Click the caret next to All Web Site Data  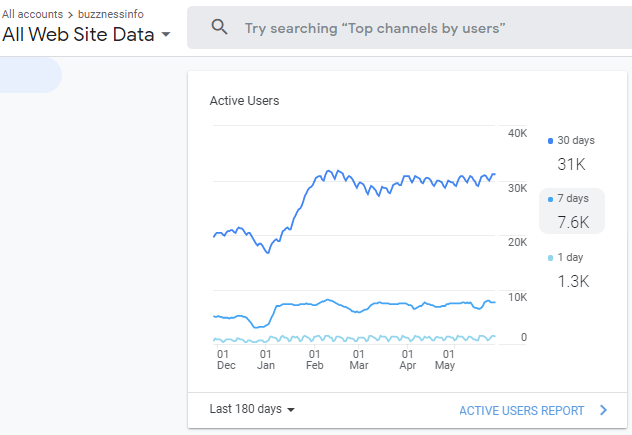pyautogui.click(x=166, y=35)
